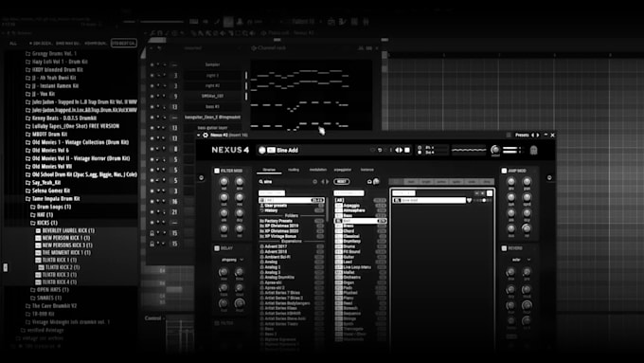Select the XP Christmas 2019 folder
644x363 pixels.
pyautogui.click(x=293, y=226)
